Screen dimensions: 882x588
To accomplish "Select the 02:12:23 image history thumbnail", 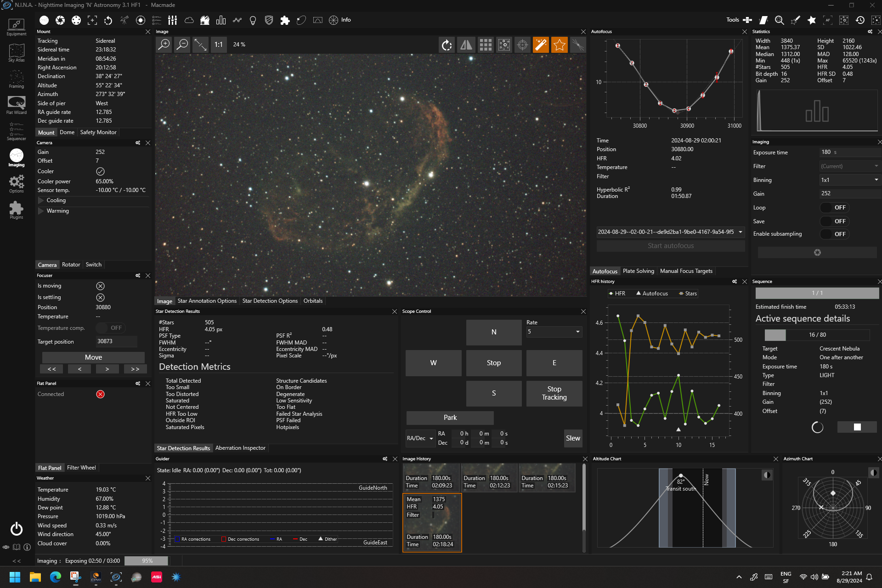I will [489, 478].
